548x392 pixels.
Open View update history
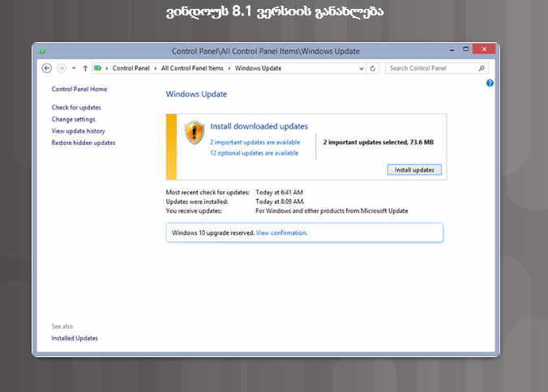tap(78, 131)
